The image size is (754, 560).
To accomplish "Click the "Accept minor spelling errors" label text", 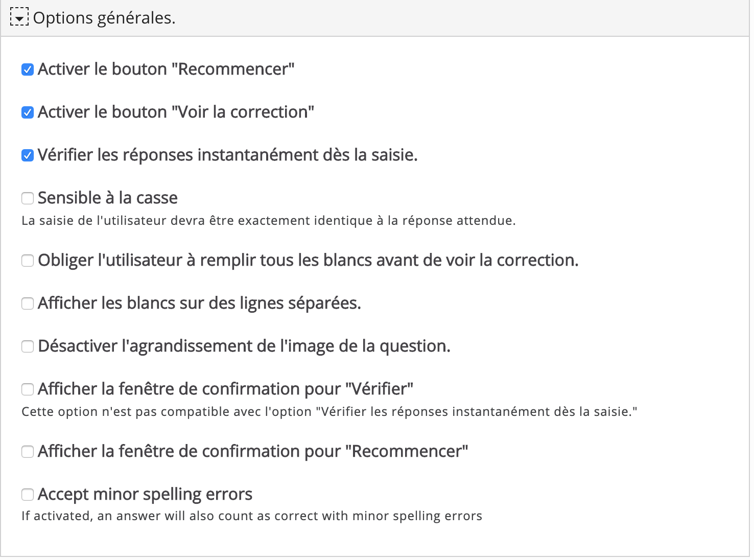I will coord(145,495).
